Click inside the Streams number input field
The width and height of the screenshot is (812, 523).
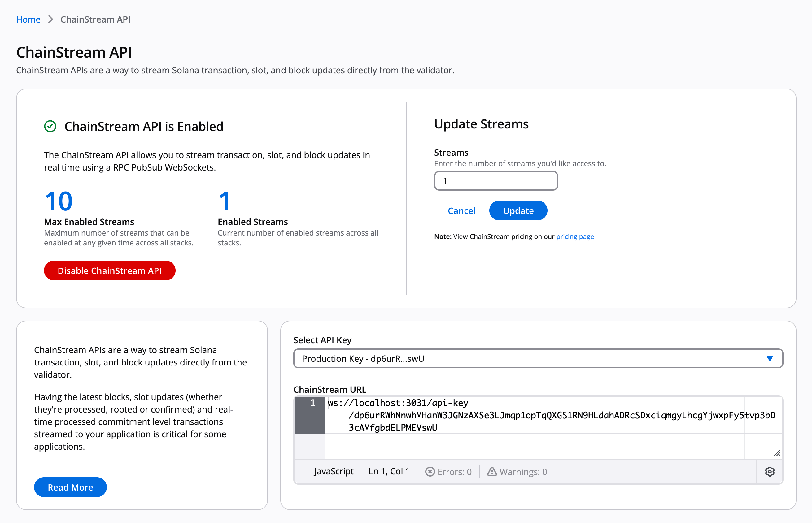point(495,181)
